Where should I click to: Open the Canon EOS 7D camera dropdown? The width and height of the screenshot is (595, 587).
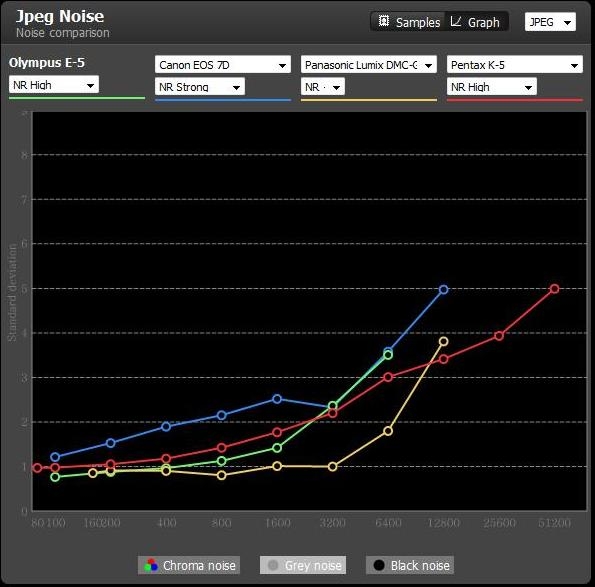(223, 65)
